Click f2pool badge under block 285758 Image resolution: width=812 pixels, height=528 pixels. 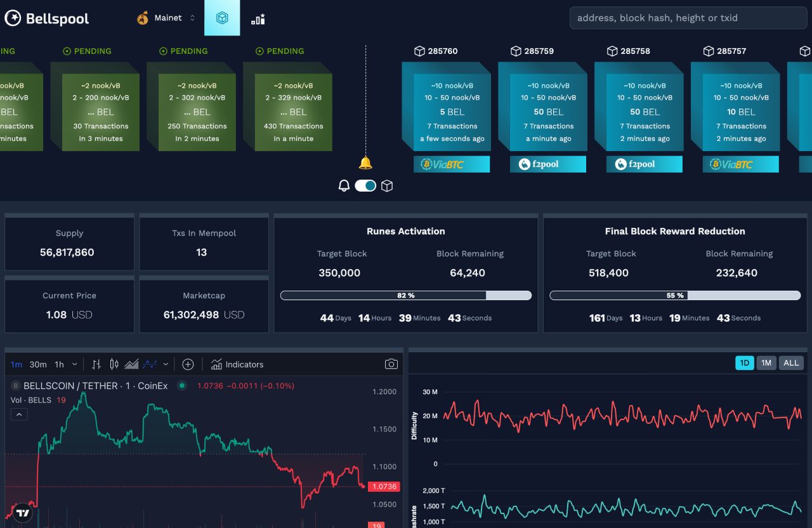tap(645, 164)
